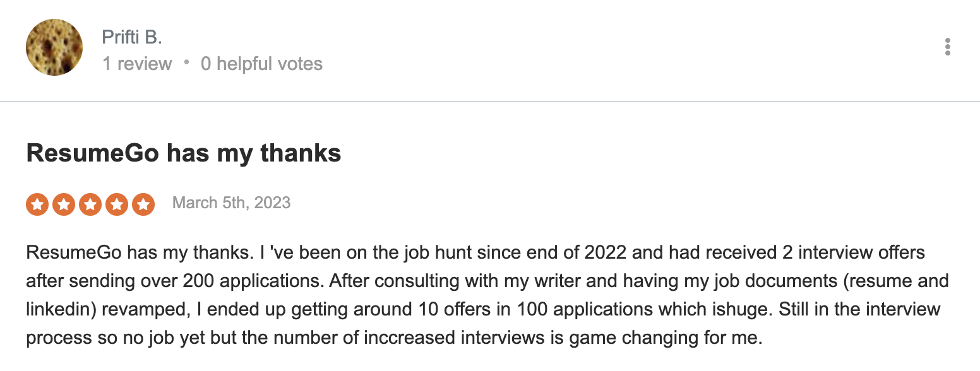Open the three-dot more options menu

click(947, 47)
